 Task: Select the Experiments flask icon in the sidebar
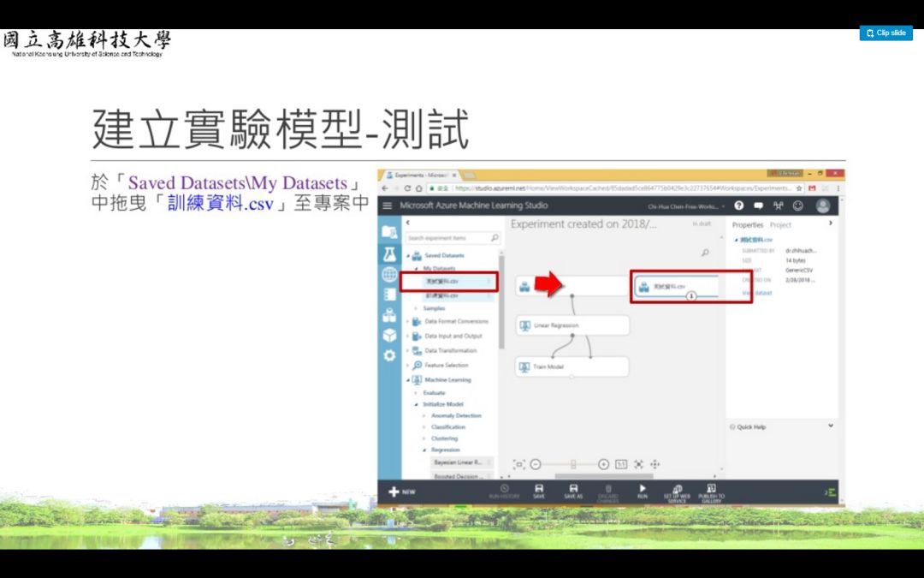pos(389,254)
